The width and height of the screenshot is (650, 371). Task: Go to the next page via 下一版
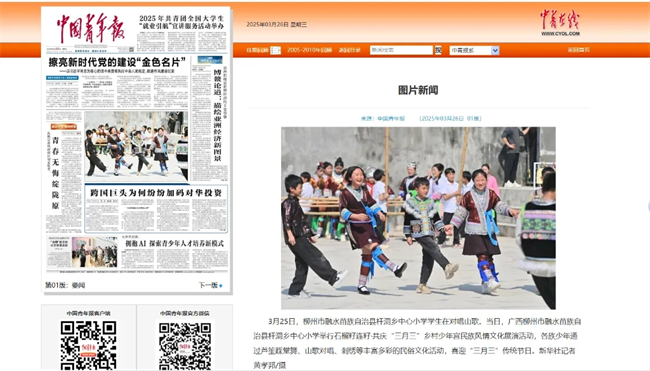(208, 285)
